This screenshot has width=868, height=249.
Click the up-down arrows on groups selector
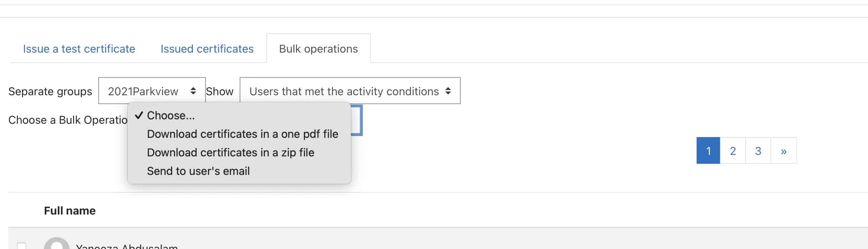193,91
